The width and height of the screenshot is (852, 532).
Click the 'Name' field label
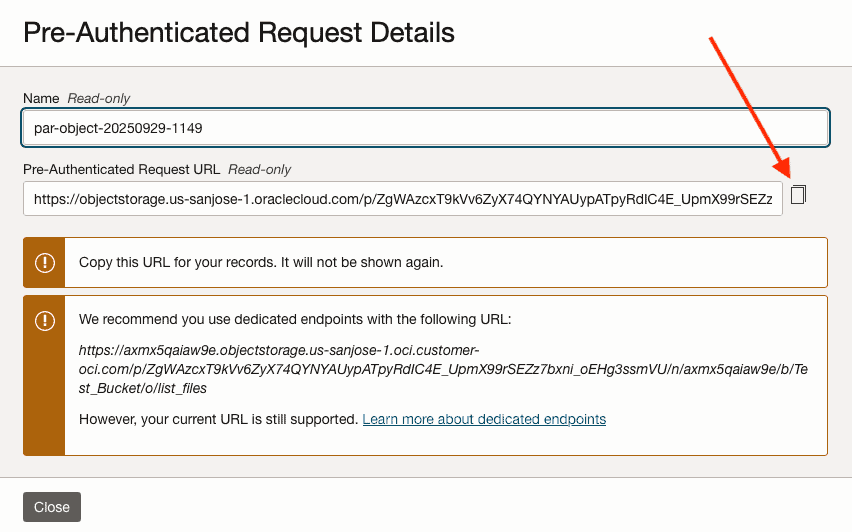pyautogui.click(x=41, y=98)
